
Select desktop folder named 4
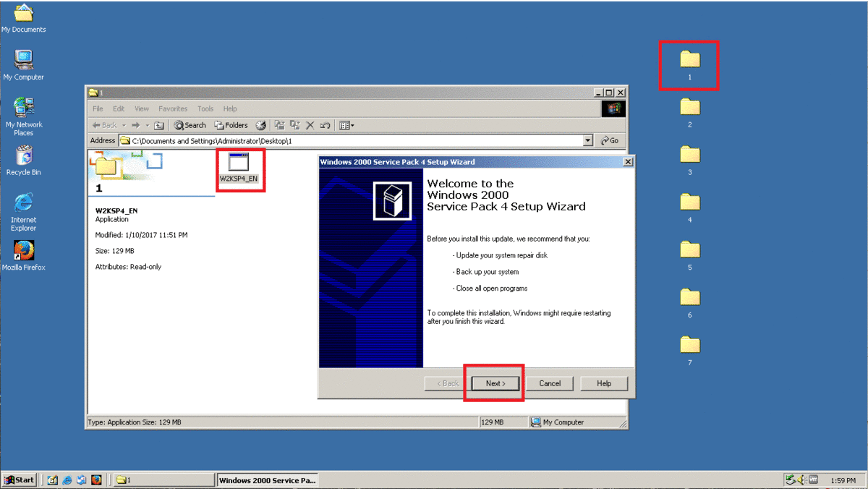[x=690, y=208]
